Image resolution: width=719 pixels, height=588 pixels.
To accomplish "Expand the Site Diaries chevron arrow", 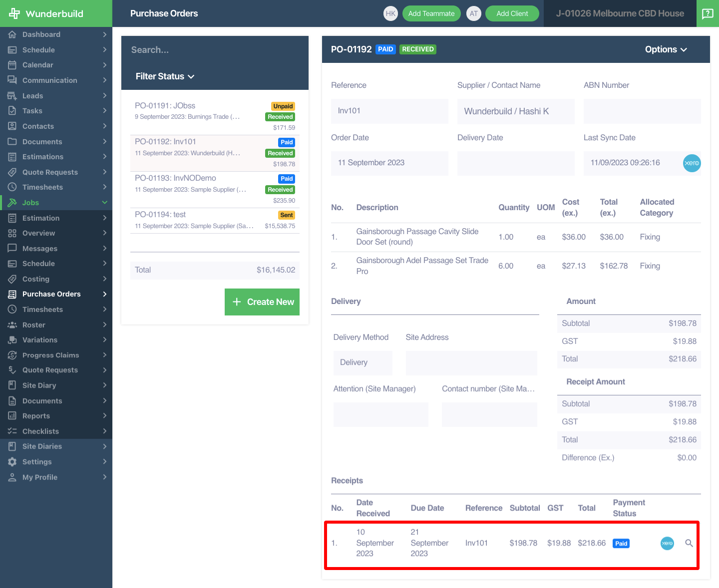I will tap(105, 446).
